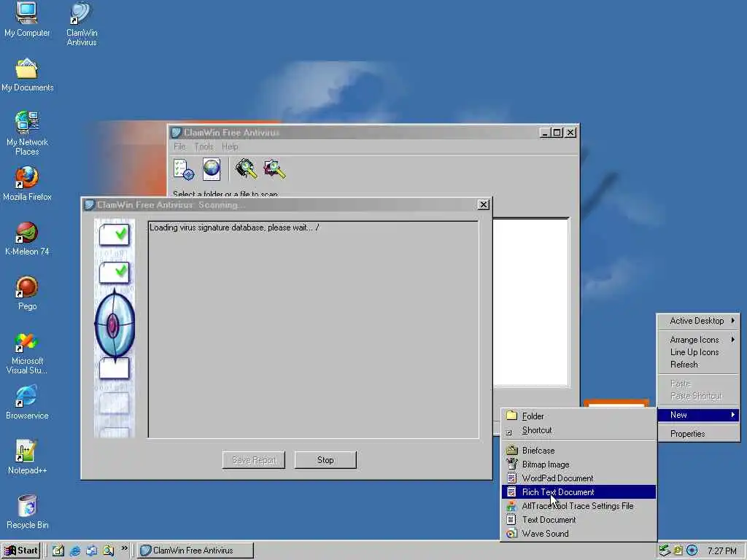This screenshot has height=560, width=747.
Task: Close the ClamWin Scanning dialog
Action: pyautogui.click(x=483, y=205)
